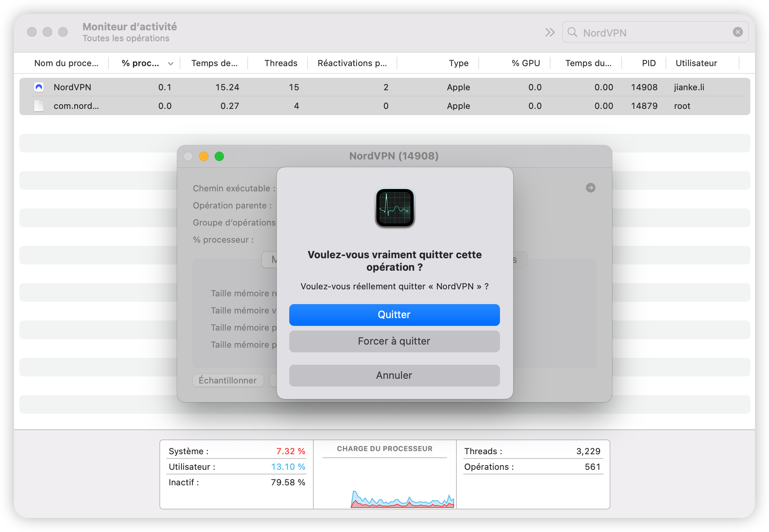Clear the NordVPN search field
Viewport: 769px width, 532px height.
pyautogui.click(x=738, y=32)
